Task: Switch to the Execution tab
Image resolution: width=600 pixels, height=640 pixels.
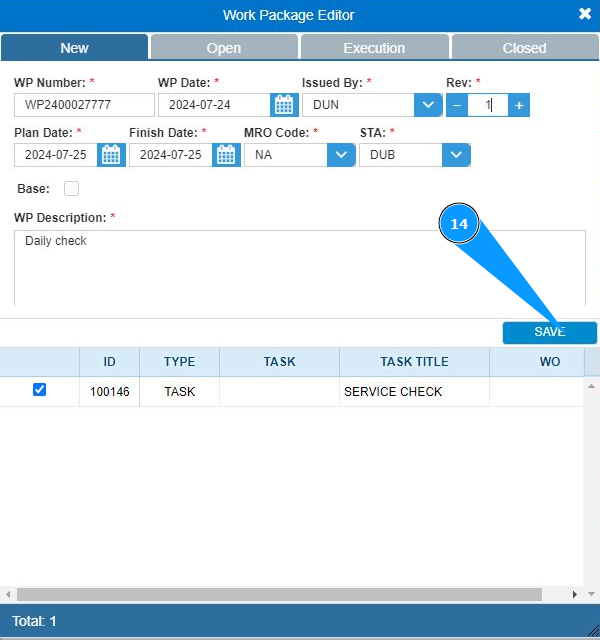Action: (x=374, y=48)
